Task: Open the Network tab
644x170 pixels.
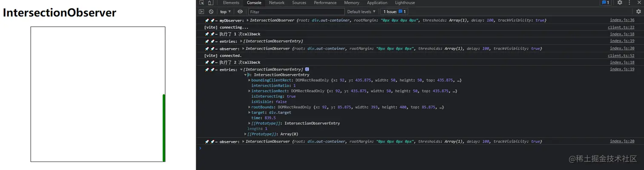Action: coord(276,3)
